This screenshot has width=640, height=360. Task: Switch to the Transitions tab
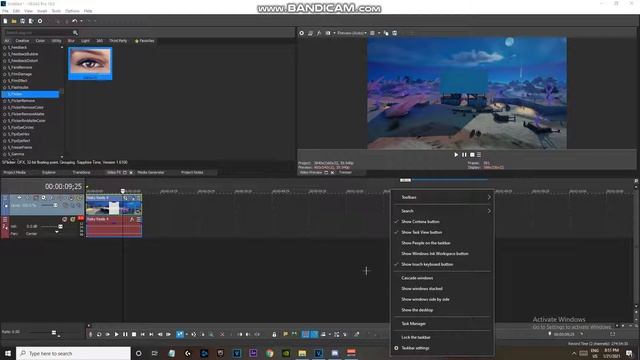(x=81, y=173)
